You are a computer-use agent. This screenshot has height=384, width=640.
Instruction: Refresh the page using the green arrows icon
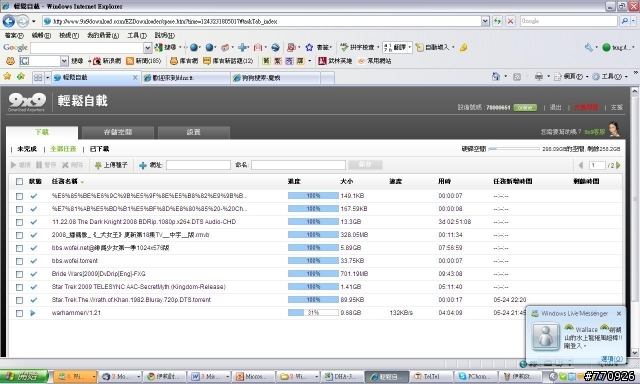497,21
